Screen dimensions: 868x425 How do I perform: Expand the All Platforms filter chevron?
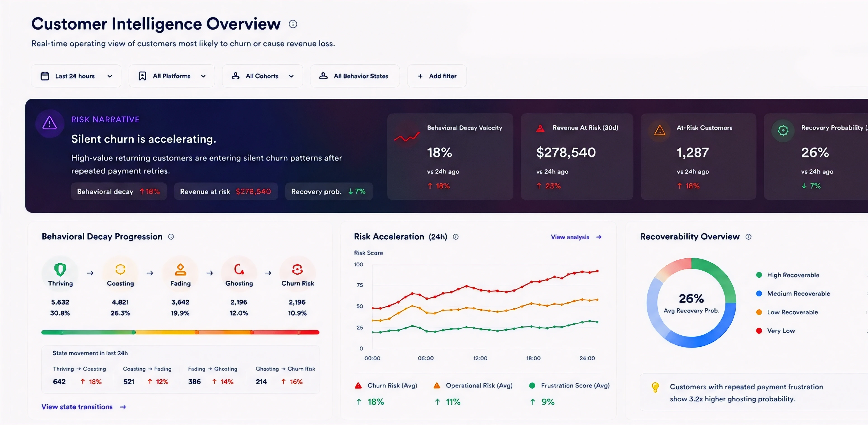point(203,76)
